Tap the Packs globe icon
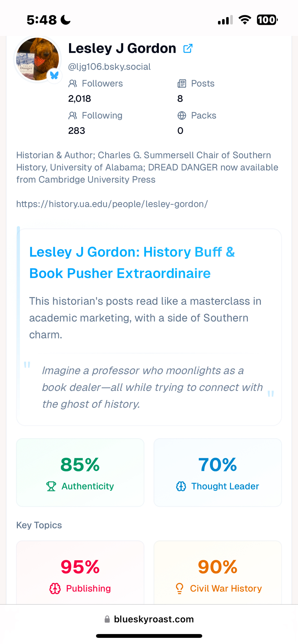This screenshot has width=298, height=644. pyautogui.click(x=182, y=116)
